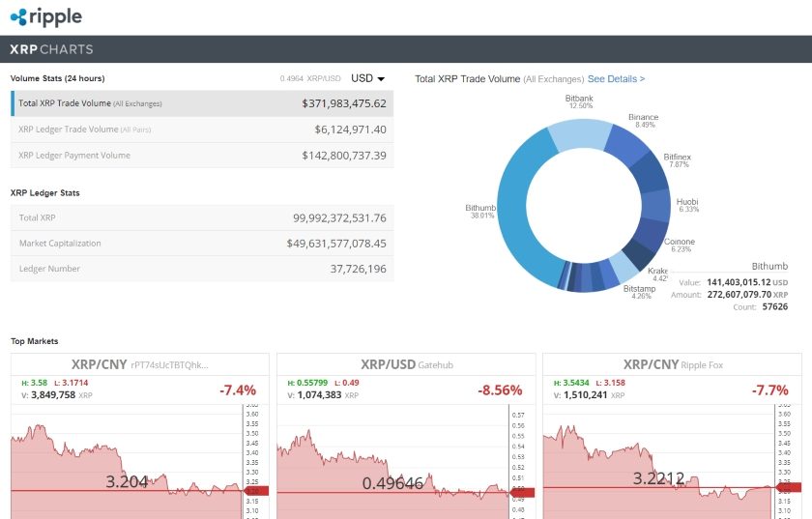This screenshot has height=519, width=812.
Task: Click the $6,124,971.40 ledger trade value
Action: pyautogui.click(x=350, y=130)
